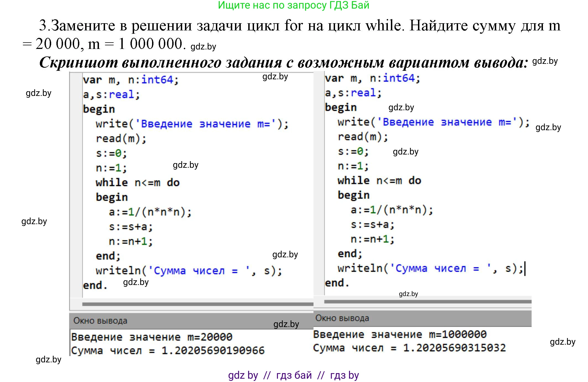
Task: Click 'n:=n+1;' line in left editor
Action: click(x=131, y=241)
